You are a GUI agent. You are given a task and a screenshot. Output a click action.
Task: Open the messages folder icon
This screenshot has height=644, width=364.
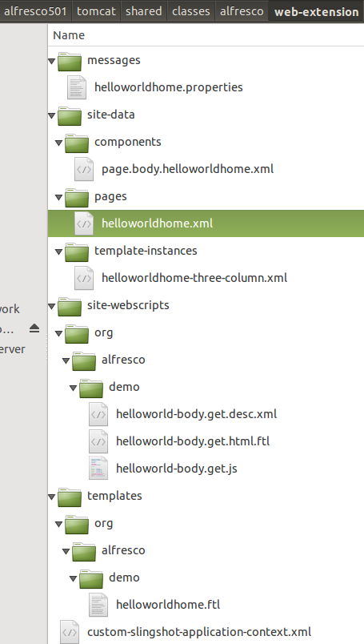[70, 61]
